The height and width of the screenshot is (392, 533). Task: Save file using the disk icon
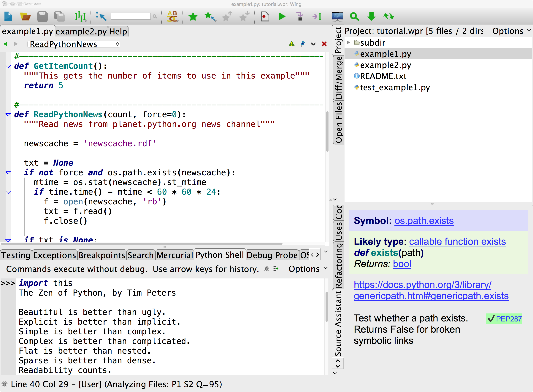click(x=42, y=16)
